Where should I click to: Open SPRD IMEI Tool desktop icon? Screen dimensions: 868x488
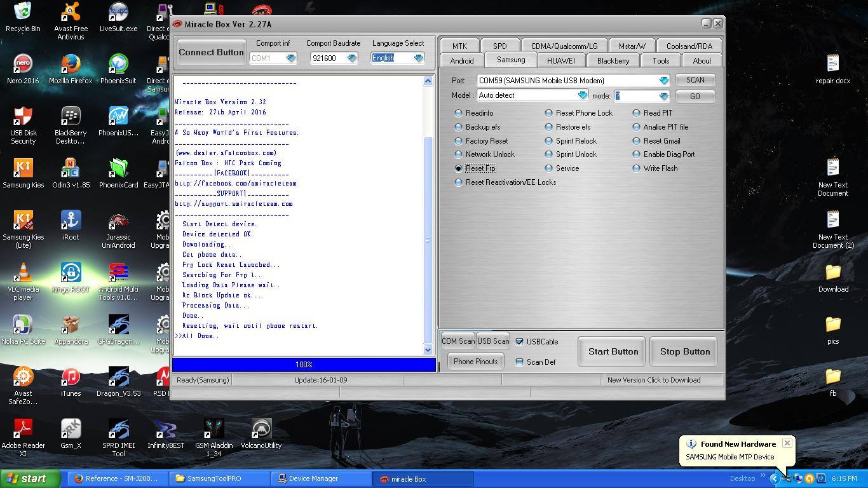pos(118,438)
